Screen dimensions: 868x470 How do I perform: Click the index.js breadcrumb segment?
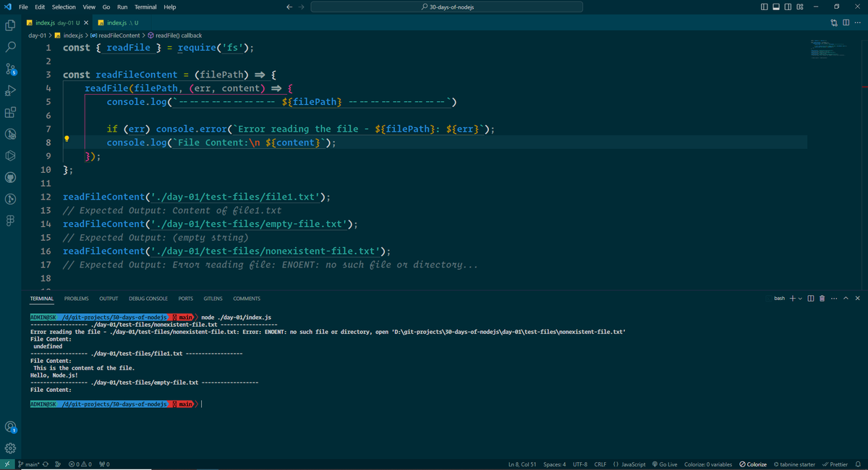[69, 35]
